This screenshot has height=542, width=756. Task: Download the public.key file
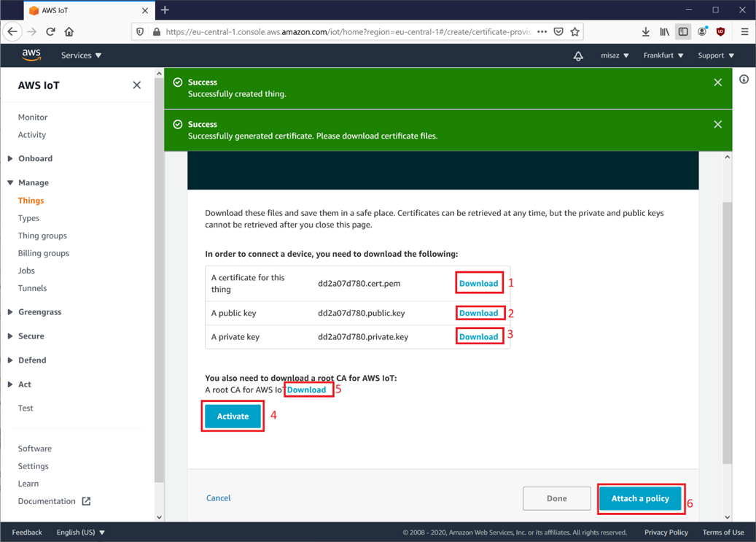478,313
